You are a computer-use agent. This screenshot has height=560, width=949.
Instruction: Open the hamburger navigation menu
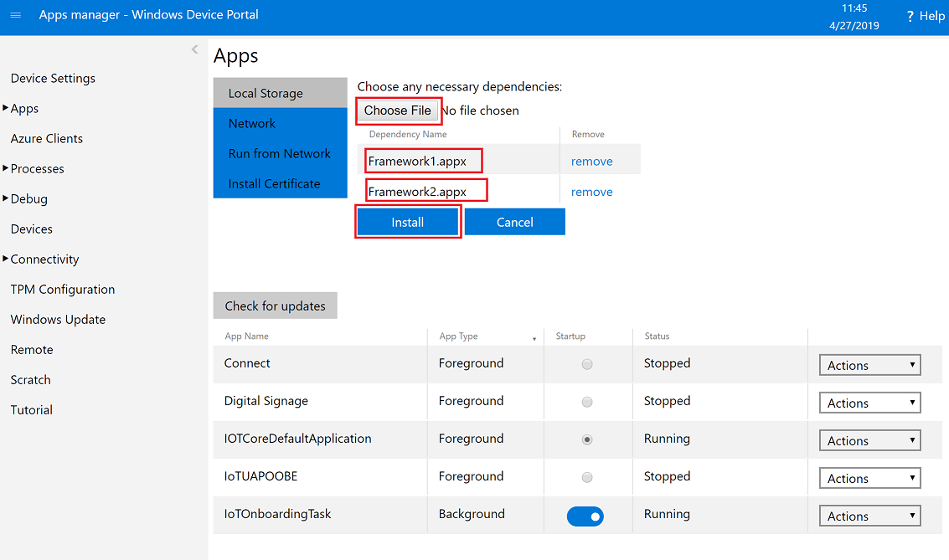15,15
